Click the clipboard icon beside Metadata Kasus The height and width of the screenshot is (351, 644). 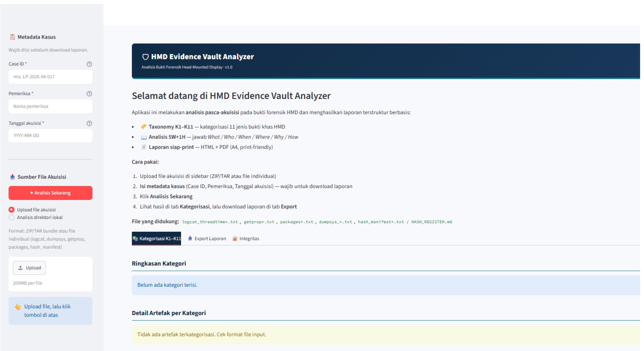12,37
